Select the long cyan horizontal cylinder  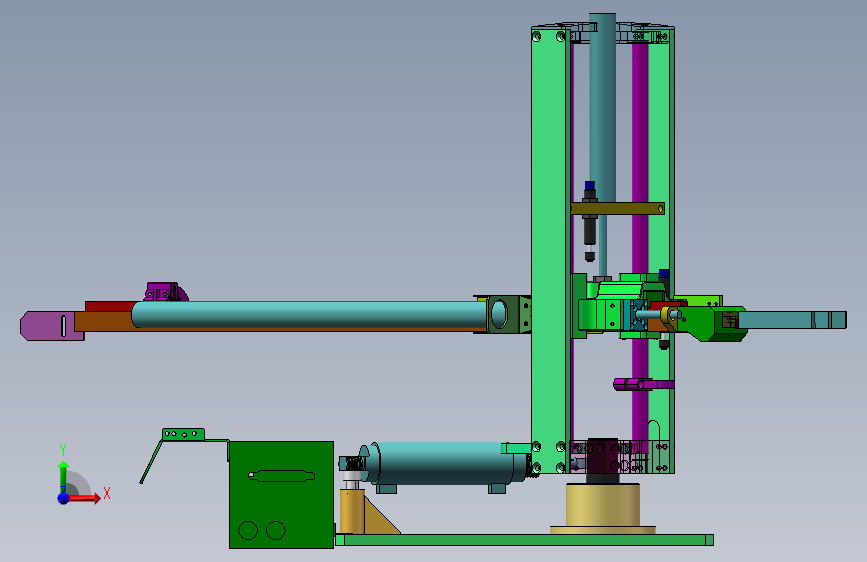[310, 315]
